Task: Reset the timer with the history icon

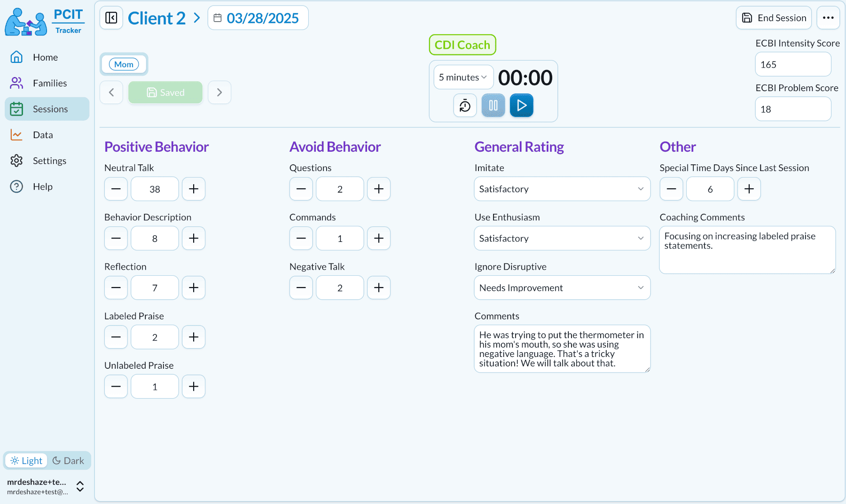Action: pos(465,106)
